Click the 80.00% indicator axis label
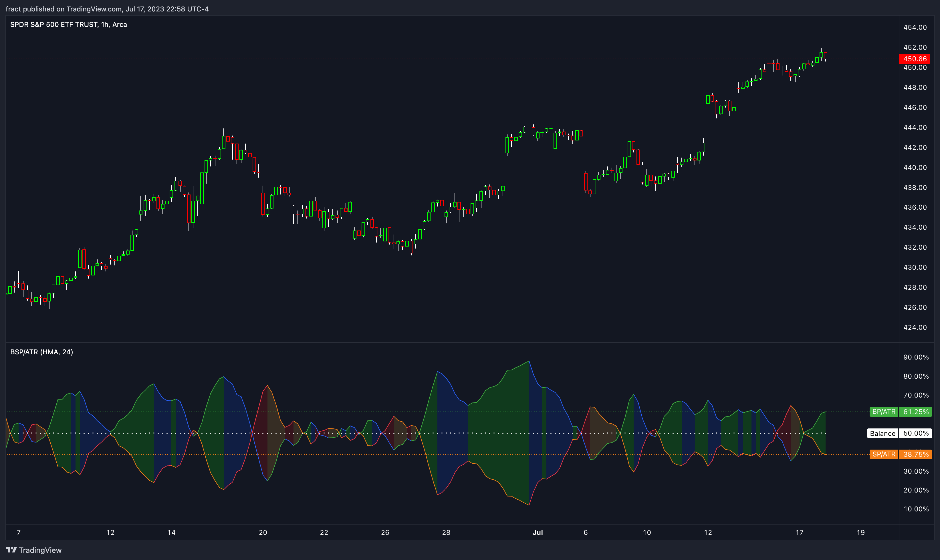940x560 pixels. (916, 376)
